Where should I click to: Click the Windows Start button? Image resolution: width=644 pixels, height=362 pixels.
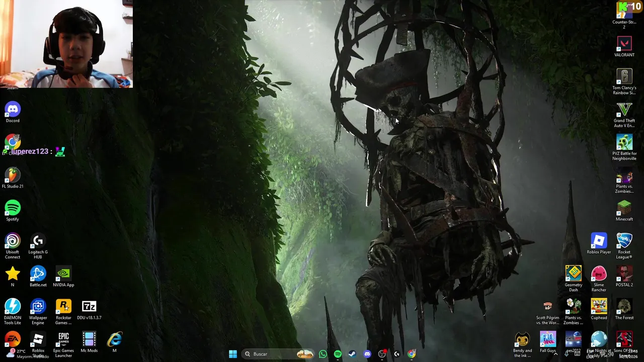point(233,354)
